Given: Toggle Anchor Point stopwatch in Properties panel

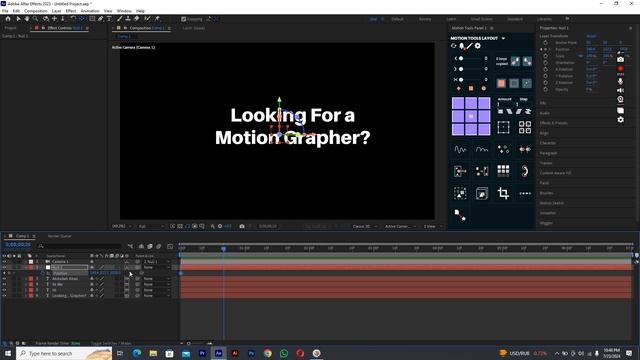Looking at the screenshot, I should pos(546,42).
